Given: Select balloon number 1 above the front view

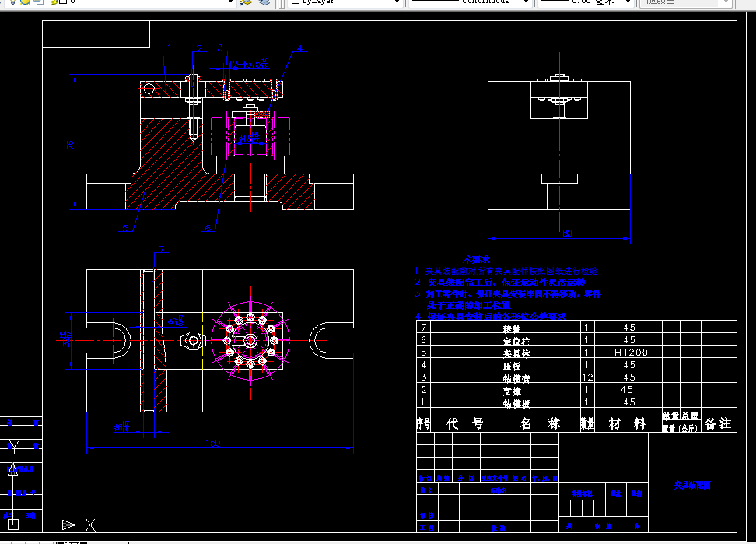Looking at the screenshot, I should tap(170, 47).
